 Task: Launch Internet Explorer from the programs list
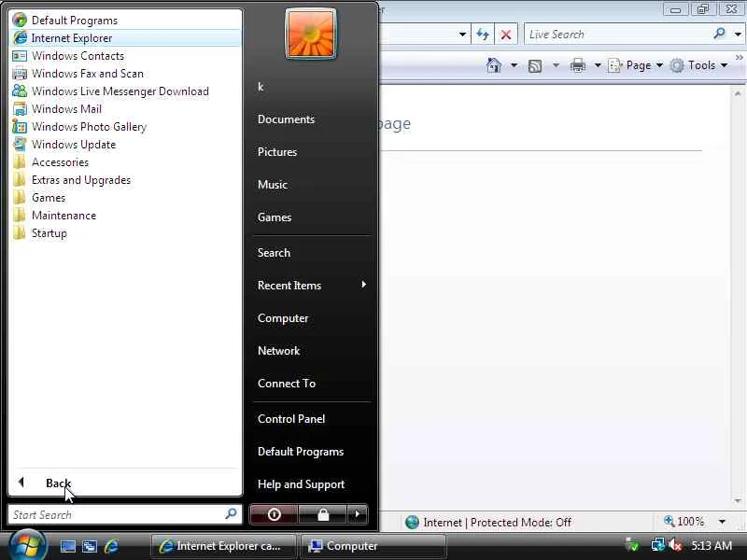click(x=125, y=38)
